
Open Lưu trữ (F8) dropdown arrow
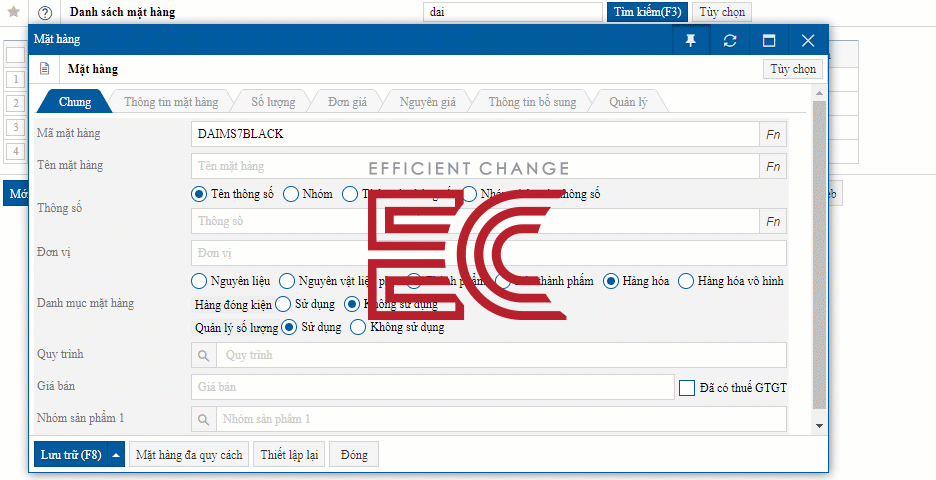[116, 455]
